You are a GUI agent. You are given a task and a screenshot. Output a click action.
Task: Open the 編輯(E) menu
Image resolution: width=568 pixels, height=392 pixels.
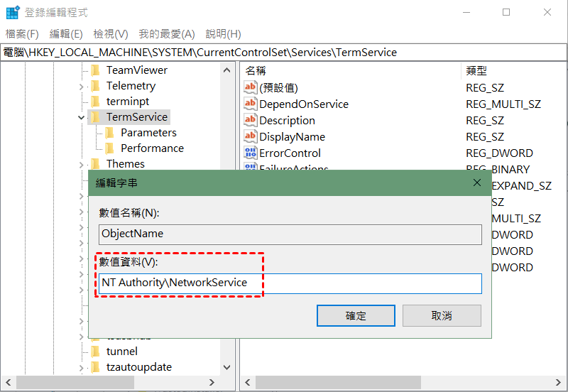(x=66, y=34)
